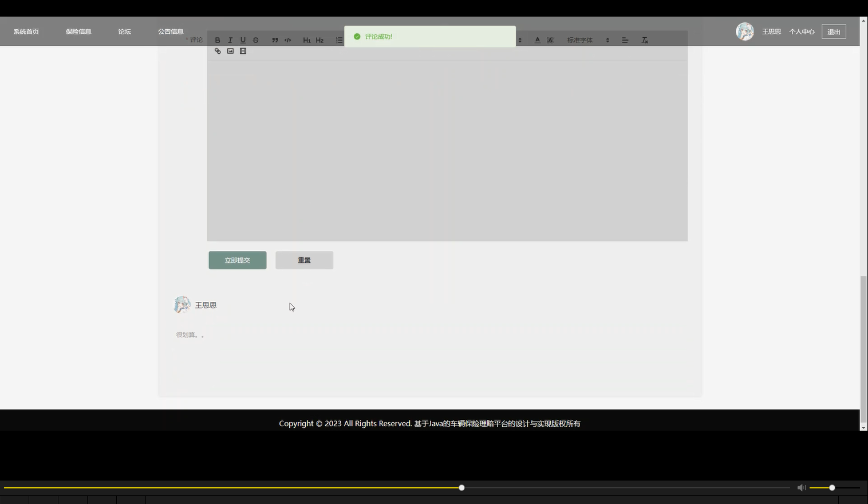Toggle italic formatting in comment editor
This screenshot has width=868, height=504.
point(230,40)
